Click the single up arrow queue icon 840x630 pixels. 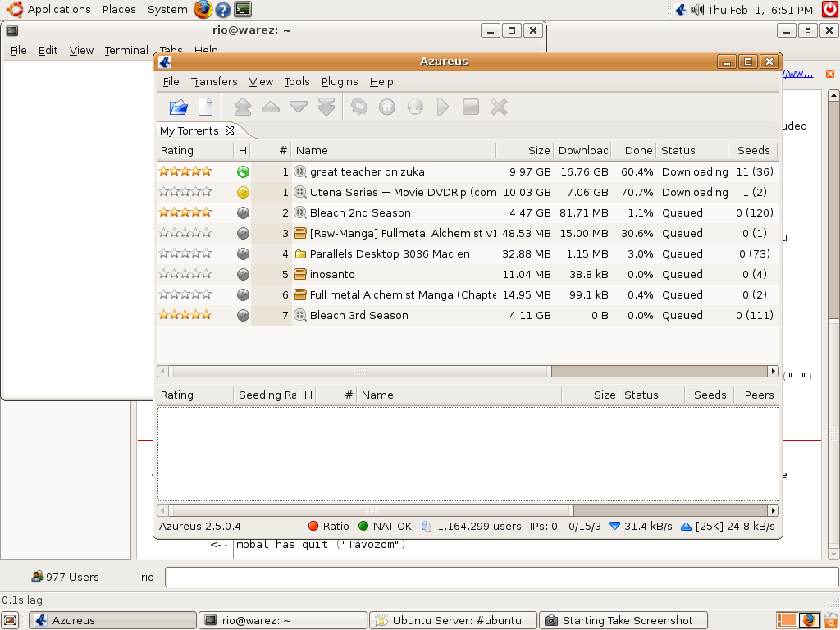pyautogui.click(x=271, y=107)
